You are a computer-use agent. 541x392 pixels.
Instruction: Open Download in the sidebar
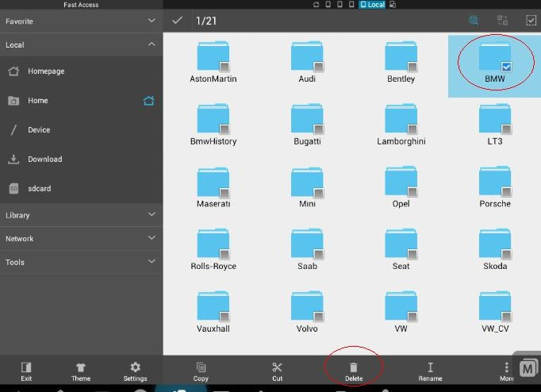pyautogui.click(x=81, y=159)
